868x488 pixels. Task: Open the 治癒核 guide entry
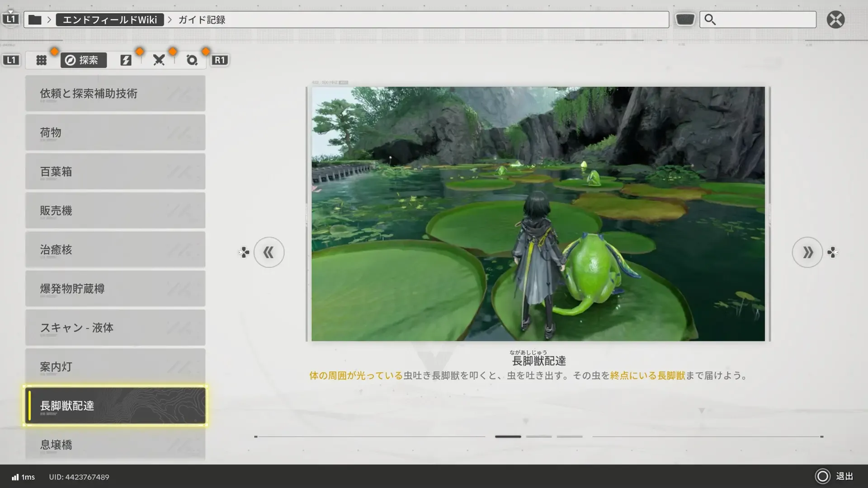pos(115,250)
